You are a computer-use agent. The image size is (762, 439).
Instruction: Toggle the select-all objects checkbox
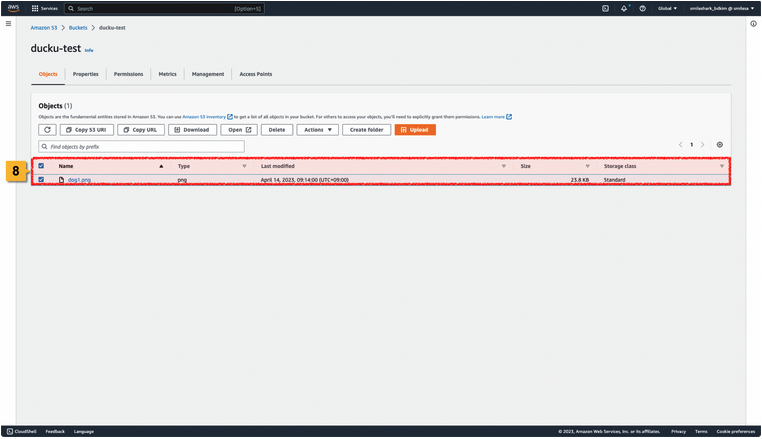coord(41,166)
